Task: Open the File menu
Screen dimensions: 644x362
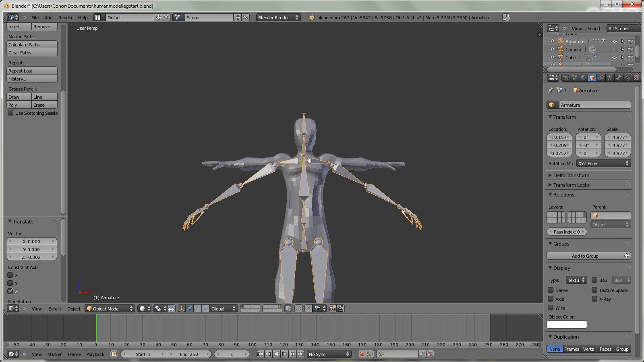Action: pyautogui.click(x=35, y=18)
